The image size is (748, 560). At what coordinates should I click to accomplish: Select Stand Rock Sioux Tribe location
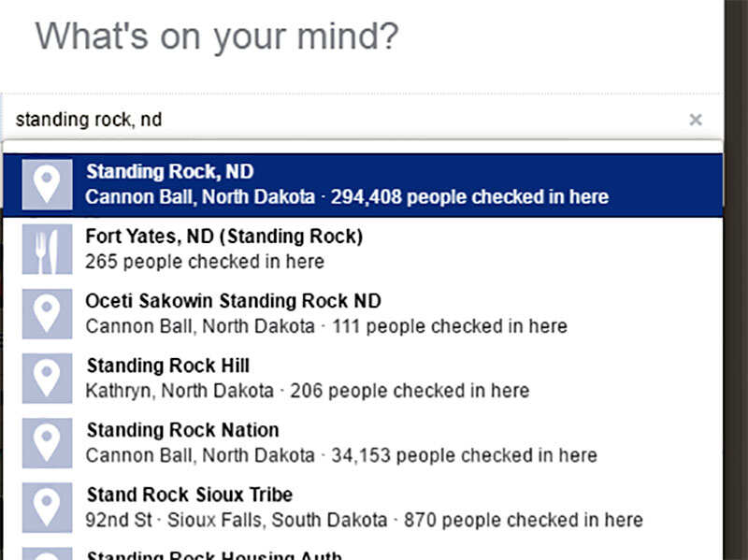[363, 508]
